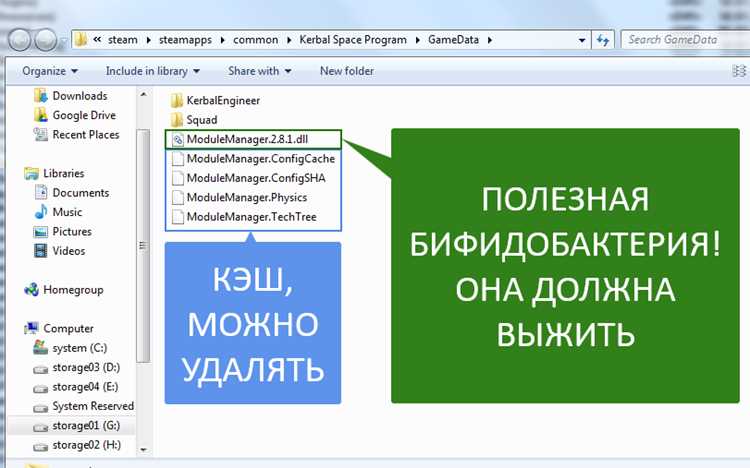The height and width of the screenshot is (468, 750).
Task: Open the storage02 (H:) drive
Action: point(87,445)
